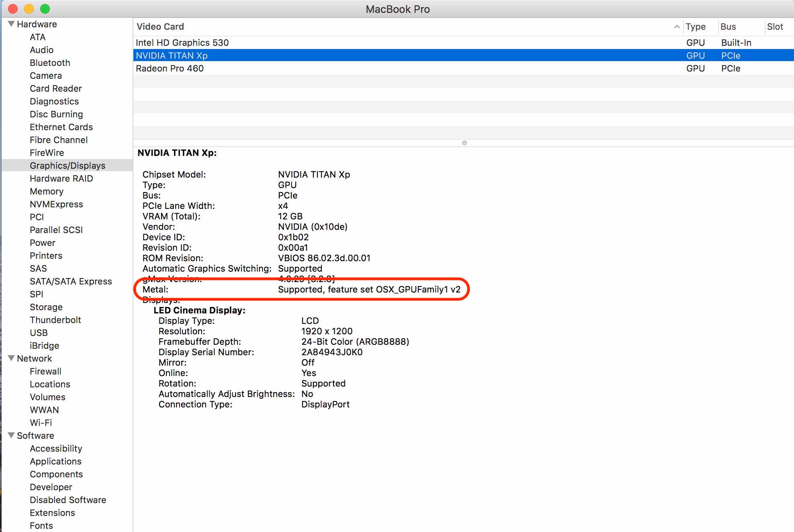Open Ethernet Cards in the sidebar
This screenshot has height=532, width=794.
click(x=61, y=127)
